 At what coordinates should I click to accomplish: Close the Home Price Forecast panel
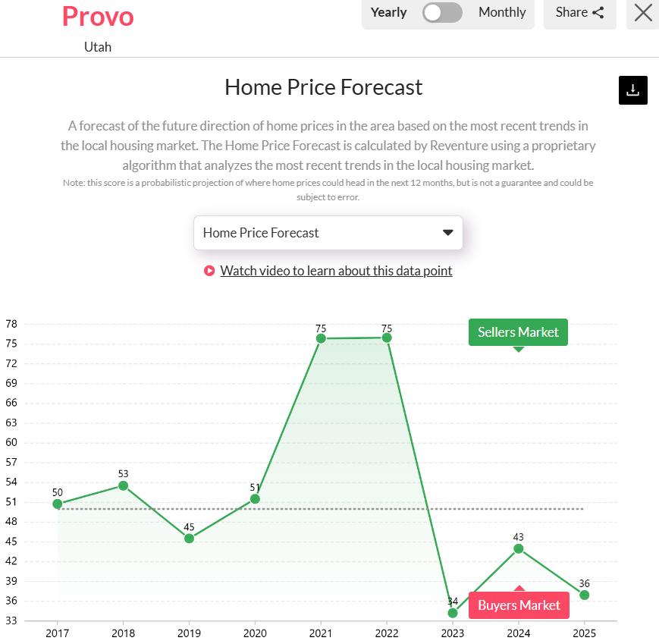point(644,13)
